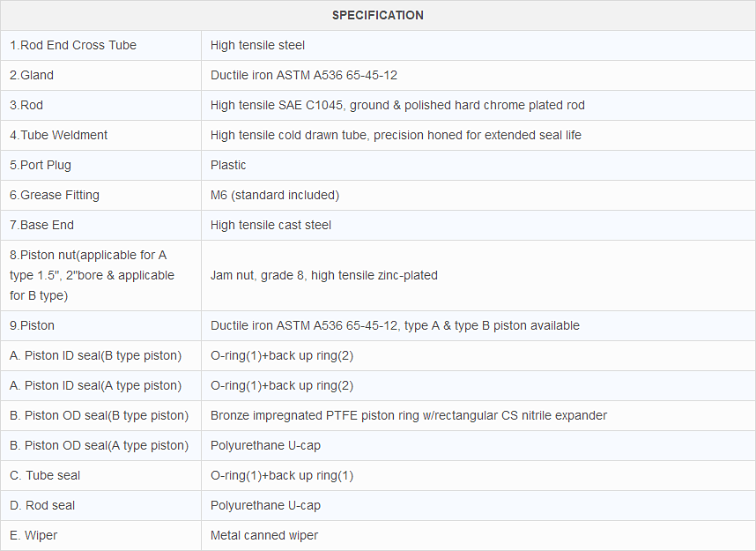Screen dimensions: 756x551
Task: Select the Tube Weldment label
Action: coord(59,135)
